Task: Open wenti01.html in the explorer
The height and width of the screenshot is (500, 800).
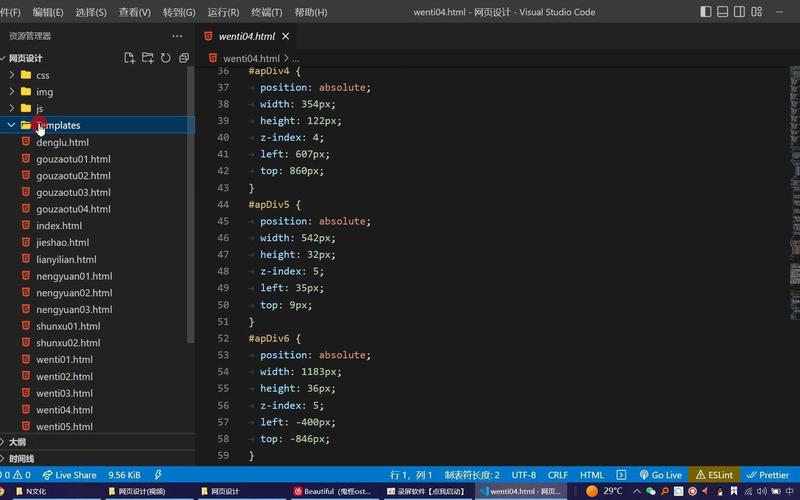Action: pos(64,359)
